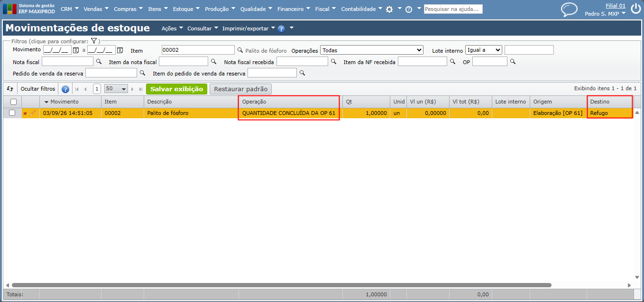Open the settings gear icon
This screenshot has width=644, height=302.
pos(389,9)
